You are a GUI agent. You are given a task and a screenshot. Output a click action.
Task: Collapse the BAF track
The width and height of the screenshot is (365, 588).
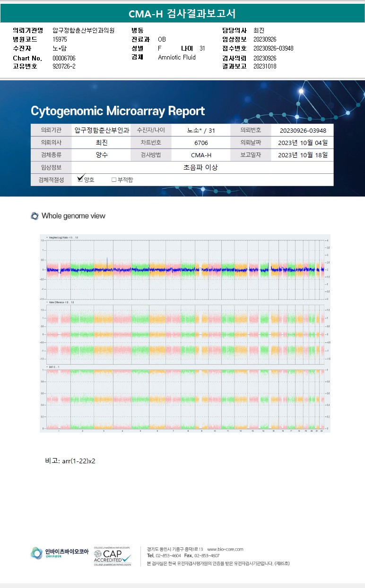tap(47, 366)
